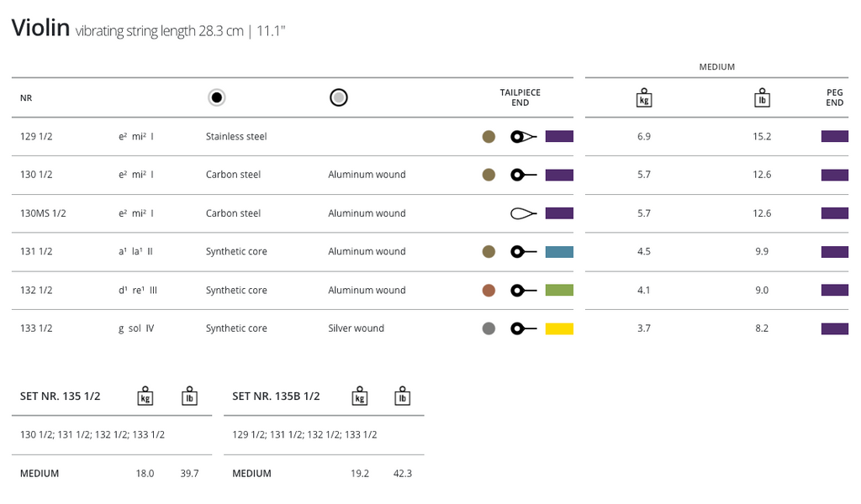Click set contents '129 1/2; 131 1/2; 132 1/2; 133 1/2'
The image size is (861, 504).
(304, 435)
